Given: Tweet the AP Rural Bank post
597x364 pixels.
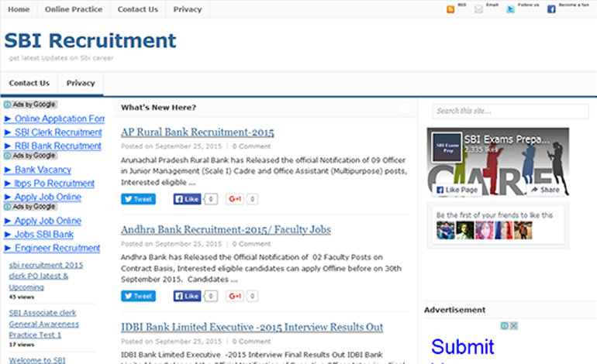Looking at the screenshot, I should coord(138,199).
